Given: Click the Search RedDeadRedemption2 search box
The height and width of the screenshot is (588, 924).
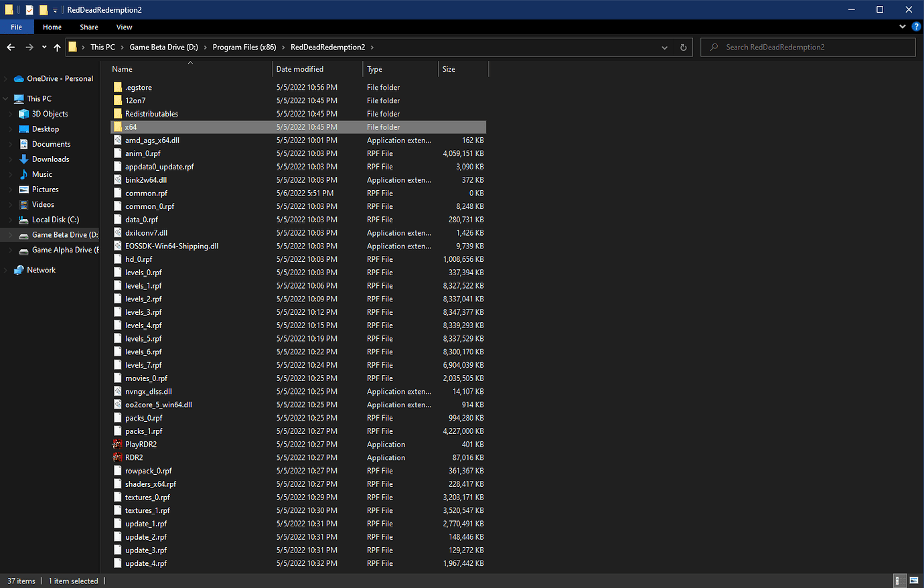Looking at the screenshot, I should click(x=803, y=47).
